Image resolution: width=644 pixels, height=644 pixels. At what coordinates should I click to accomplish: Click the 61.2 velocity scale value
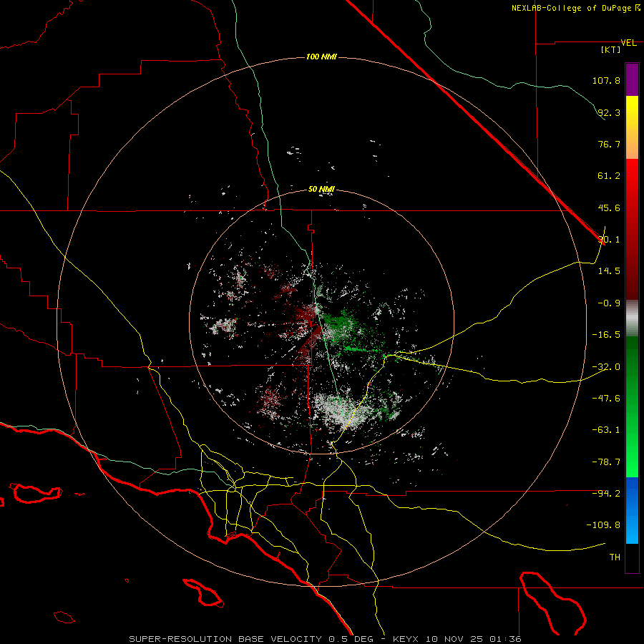coord(609,176)
